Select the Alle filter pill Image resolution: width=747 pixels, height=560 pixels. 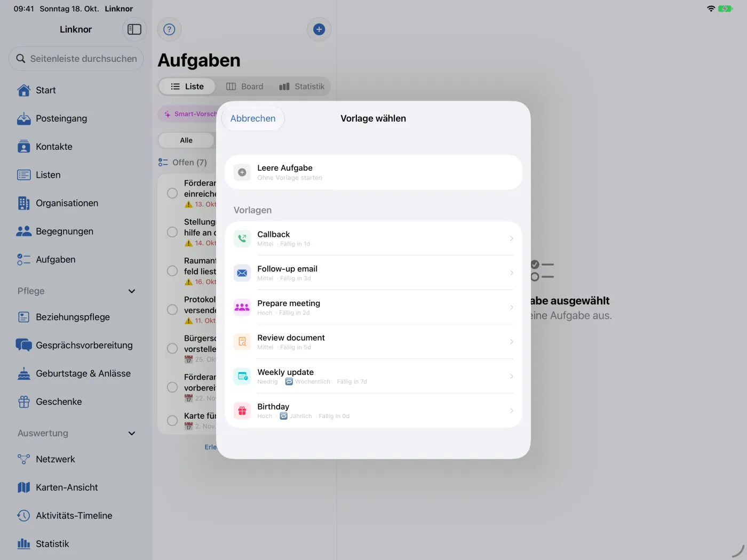coord(186,140)
